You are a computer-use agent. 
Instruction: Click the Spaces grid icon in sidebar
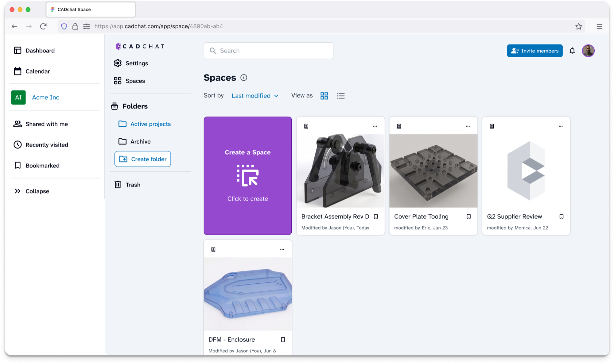[118, 81]
